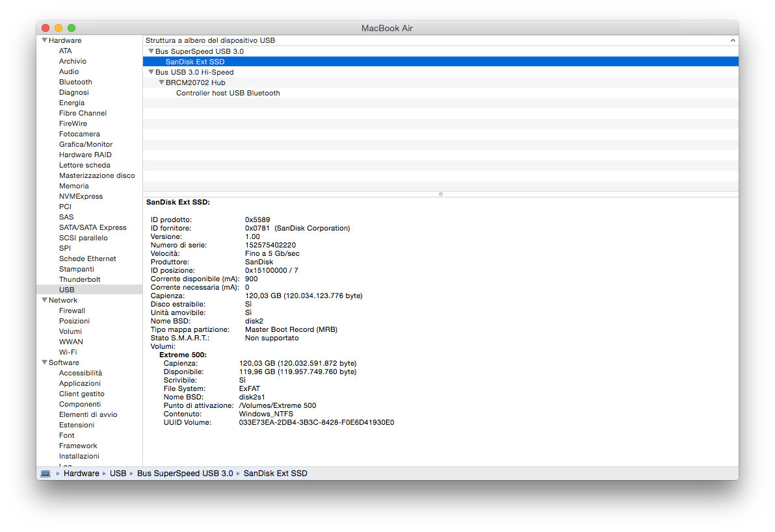
Task: Click the yellow minimize window button
Action: pyautogui.click(x=59, y=28)
